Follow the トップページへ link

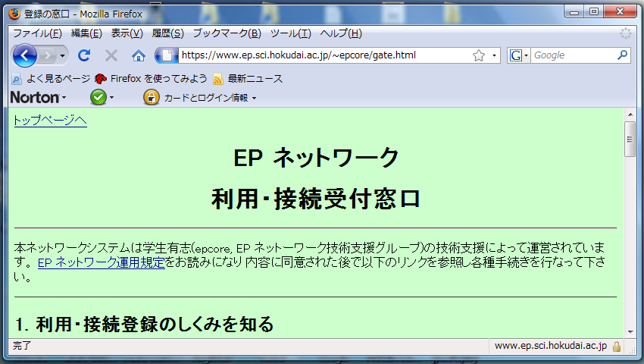tap(51, 120)
